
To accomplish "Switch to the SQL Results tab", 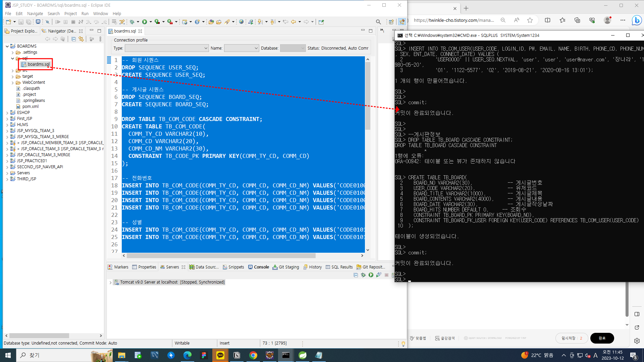I will point(341,267).
